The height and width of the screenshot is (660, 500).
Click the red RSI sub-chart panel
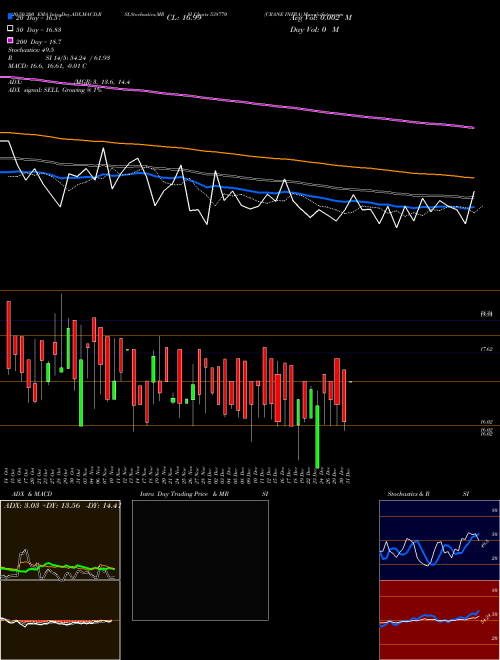[x=439, y=620]
